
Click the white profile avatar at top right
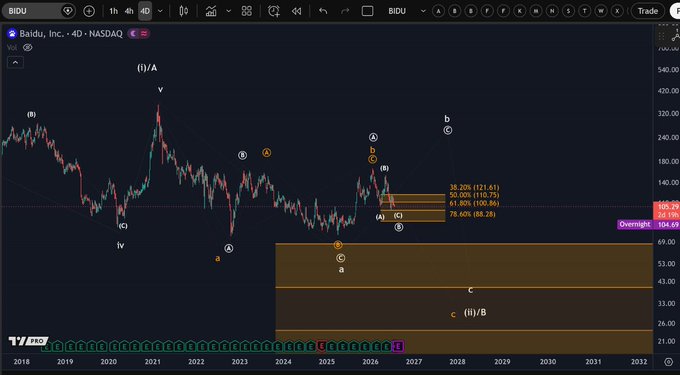coord(675,11)
